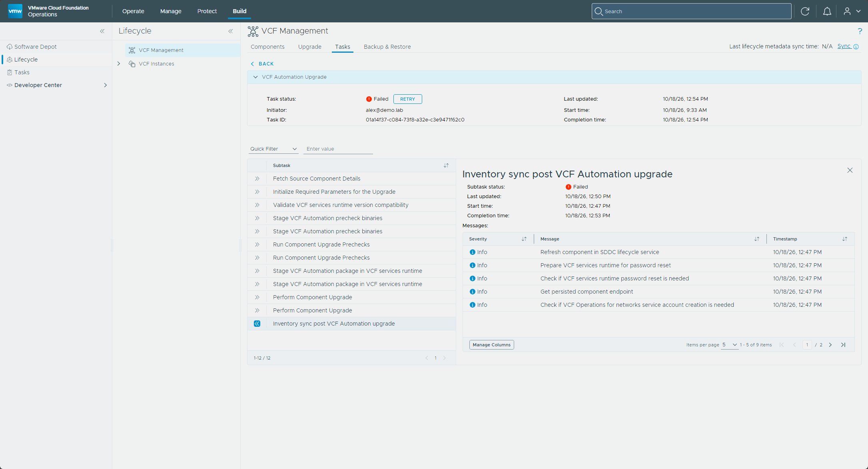
Task: Go to last page of messages
Action: coord(843,345)
